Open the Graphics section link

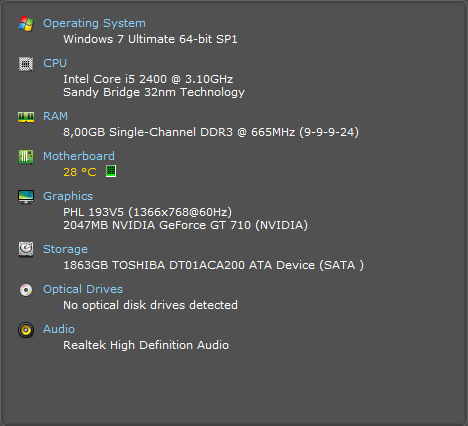(68, 196)
